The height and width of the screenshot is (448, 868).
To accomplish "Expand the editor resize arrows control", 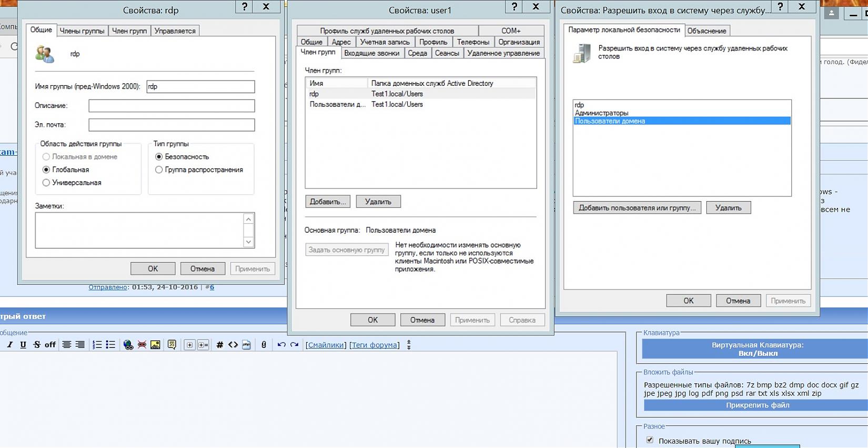I will click(409, 345).
